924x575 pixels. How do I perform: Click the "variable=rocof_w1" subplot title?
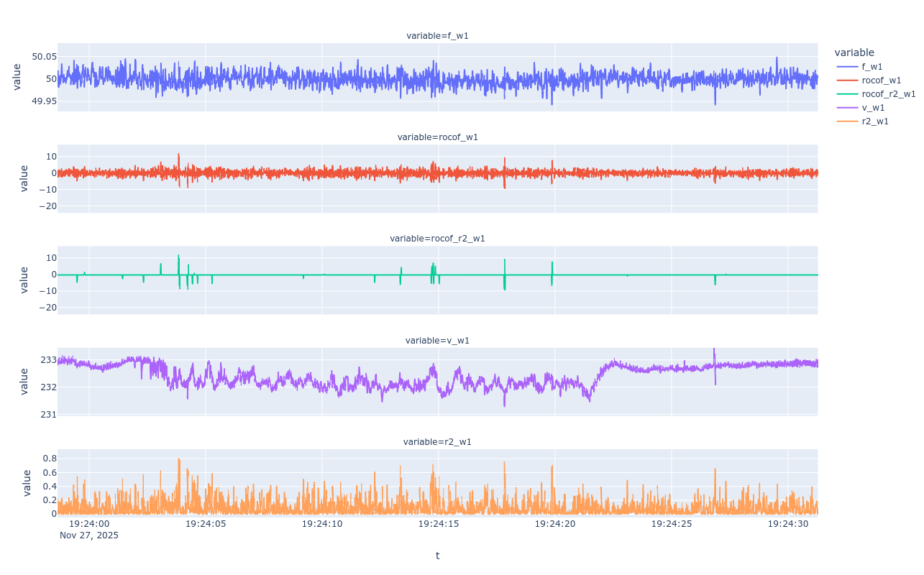click(x=437, y=137)
